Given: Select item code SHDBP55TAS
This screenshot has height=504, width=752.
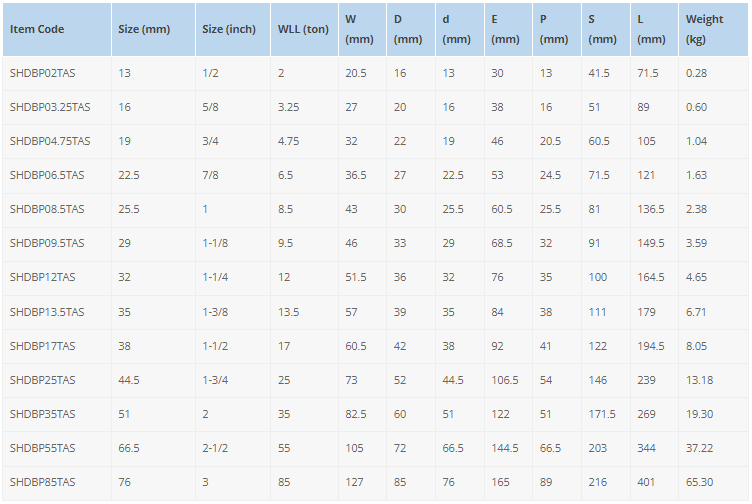Looking at the screenshot, I should [42, 449].
